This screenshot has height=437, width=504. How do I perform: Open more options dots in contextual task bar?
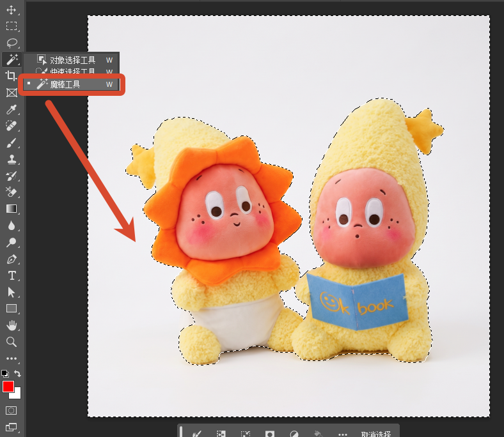point(343,434)
